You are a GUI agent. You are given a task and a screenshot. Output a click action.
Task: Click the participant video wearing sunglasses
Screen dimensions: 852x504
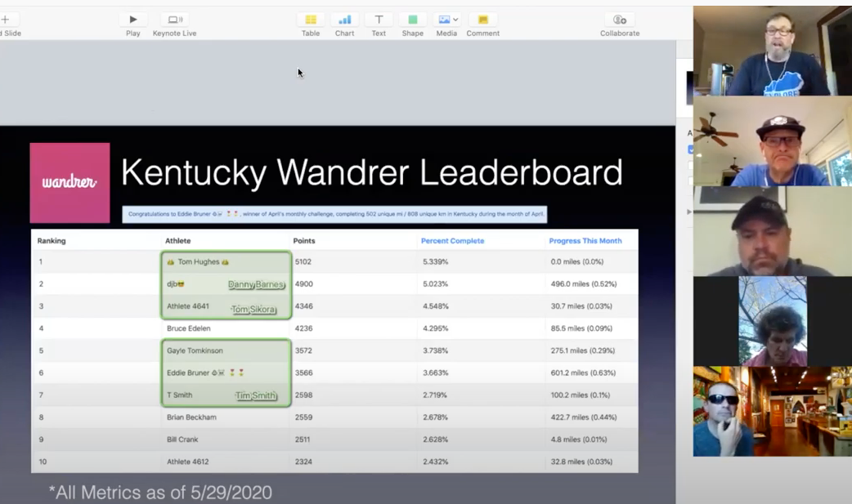(x=772, y=411)
